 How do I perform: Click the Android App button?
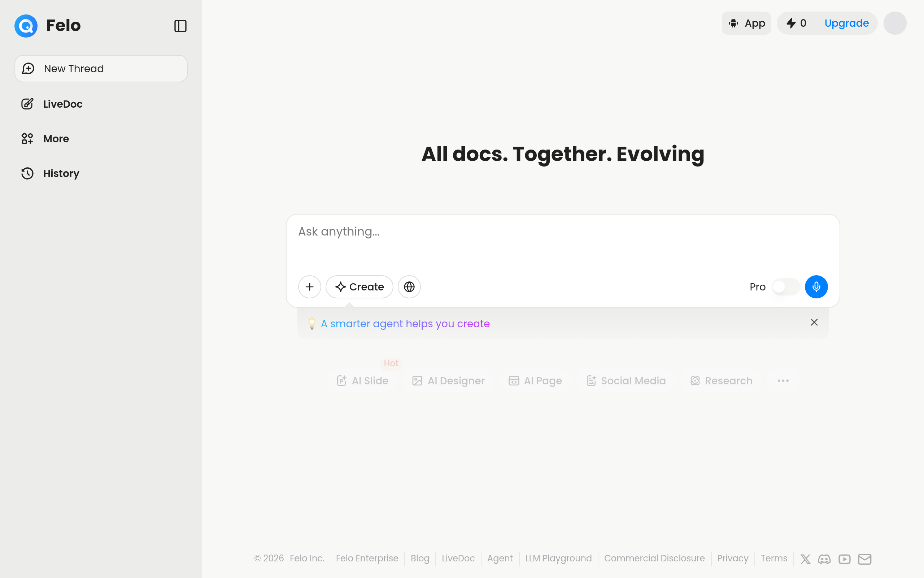tap(746, 23)
